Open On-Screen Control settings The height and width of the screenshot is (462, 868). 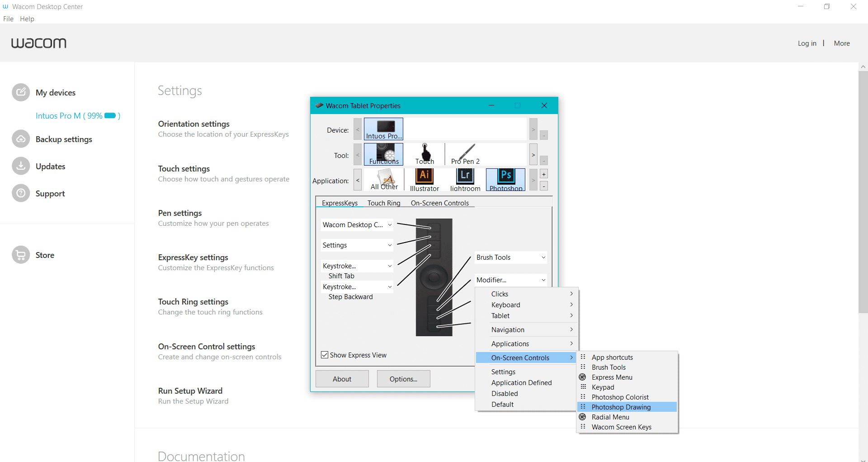click(207, 347)
